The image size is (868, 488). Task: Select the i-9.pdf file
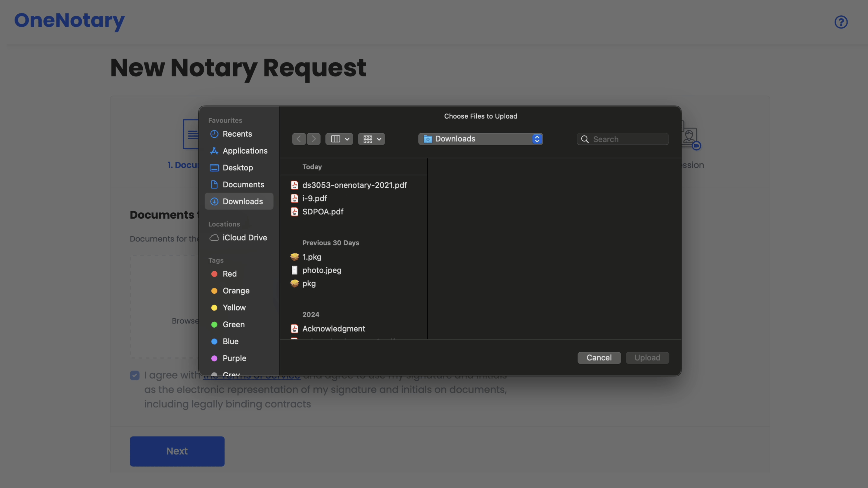pos(314,198)
